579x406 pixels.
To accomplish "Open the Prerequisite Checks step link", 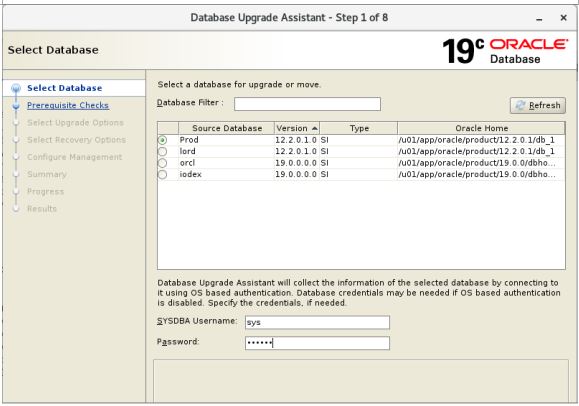I will click(x=68, y=105).
